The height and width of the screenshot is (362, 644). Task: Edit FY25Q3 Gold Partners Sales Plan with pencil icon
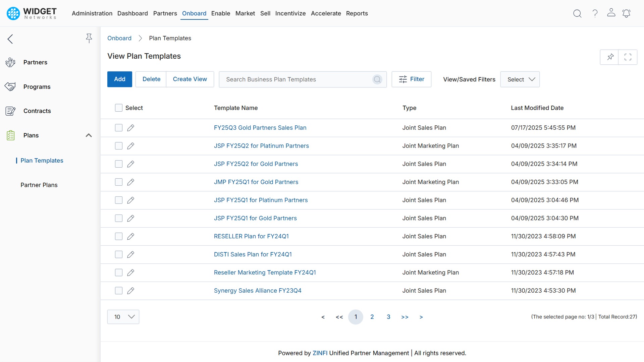tap(130, 128)
